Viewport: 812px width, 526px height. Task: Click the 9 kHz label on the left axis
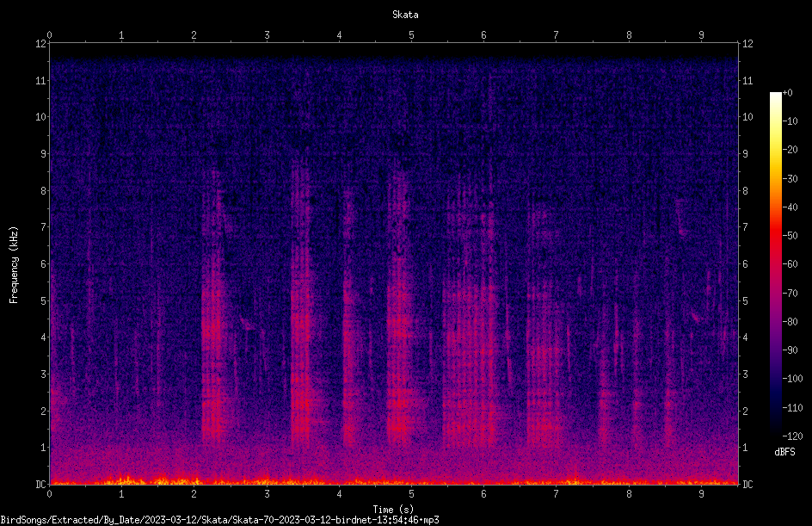[x=44, y=153]
